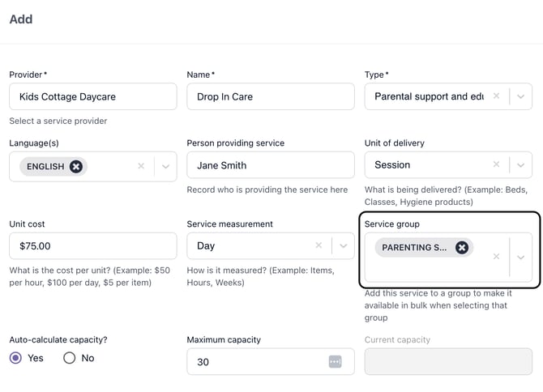Screen dimensions: 543x392
Task: Clear all selected Languages
Action: (x=141, y=166)
